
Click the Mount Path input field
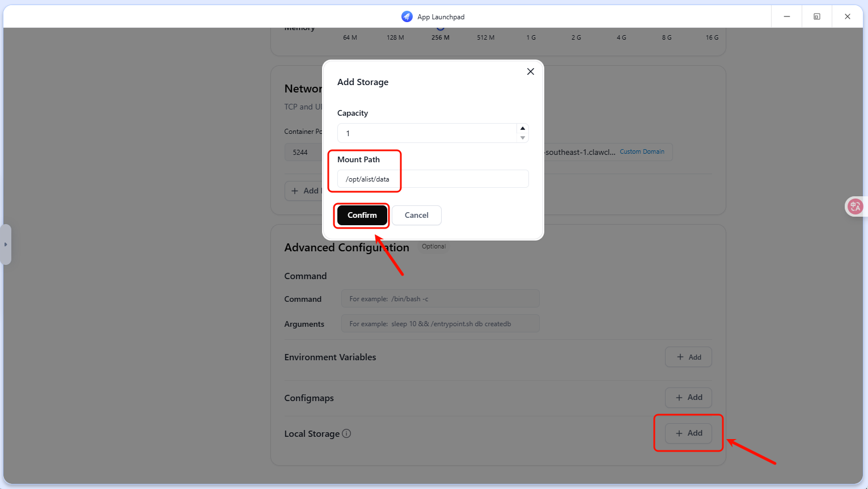[x=433, y=179]
